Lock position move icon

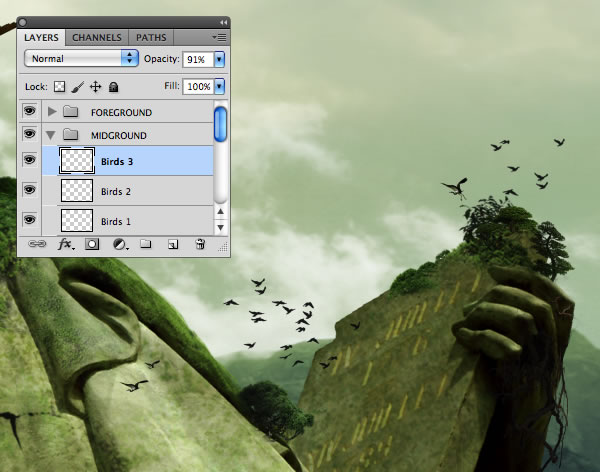point(95,87)
